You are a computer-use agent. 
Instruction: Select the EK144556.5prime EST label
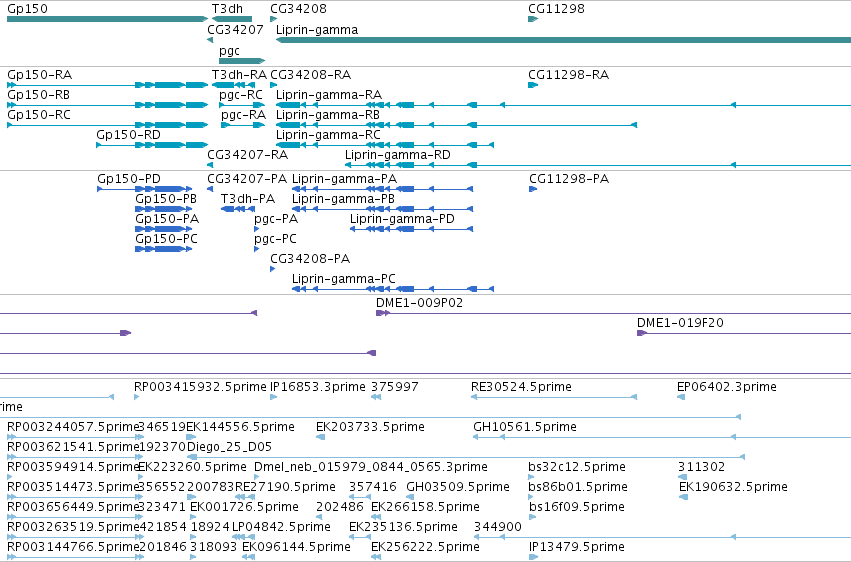pyautogui.click(x=240, y=427)
